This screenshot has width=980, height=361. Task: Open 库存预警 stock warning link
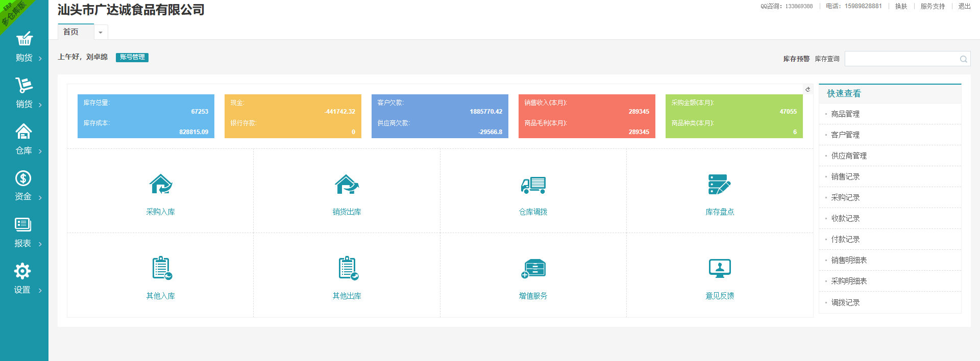(796, 59)
